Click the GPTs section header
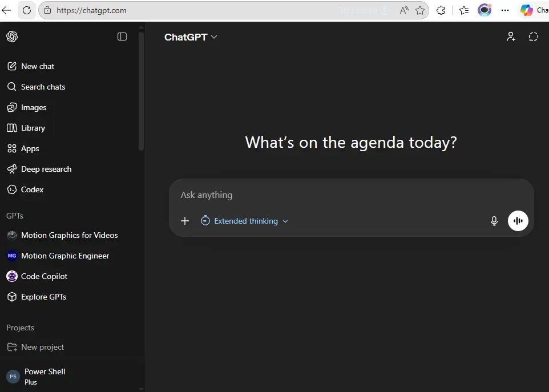The width and height of the screenshot is (549, 392). [15, 216]
